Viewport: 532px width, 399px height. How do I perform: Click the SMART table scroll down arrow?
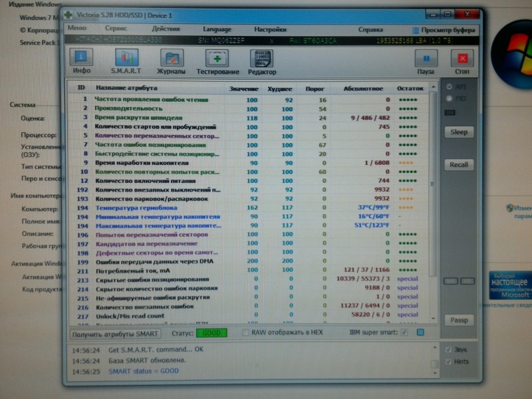click(434, 319)
